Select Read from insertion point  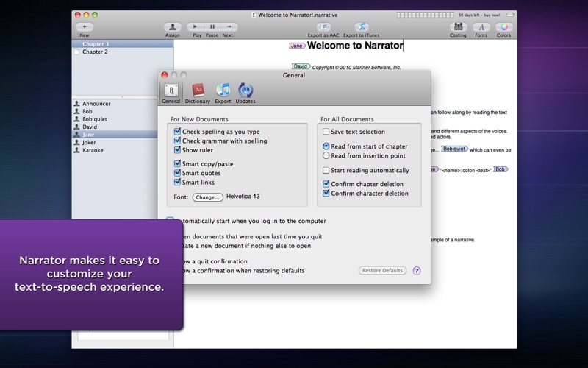click(x=326, y=155)
